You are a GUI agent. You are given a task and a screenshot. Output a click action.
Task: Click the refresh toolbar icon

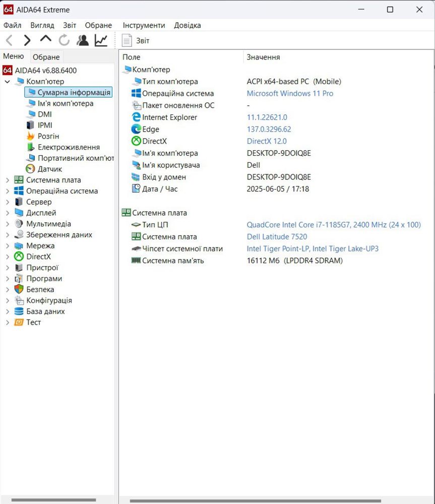(x=64, y=40)
